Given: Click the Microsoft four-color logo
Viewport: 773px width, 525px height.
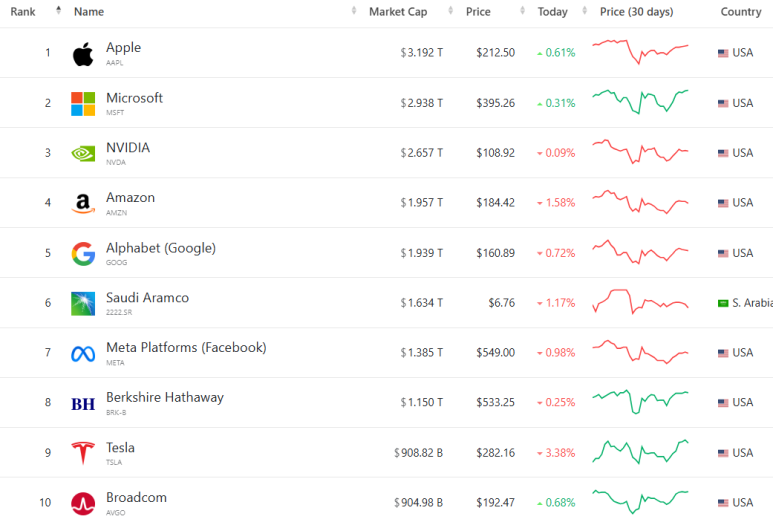Looking at the screenshot, I should [x=83, y=104].
